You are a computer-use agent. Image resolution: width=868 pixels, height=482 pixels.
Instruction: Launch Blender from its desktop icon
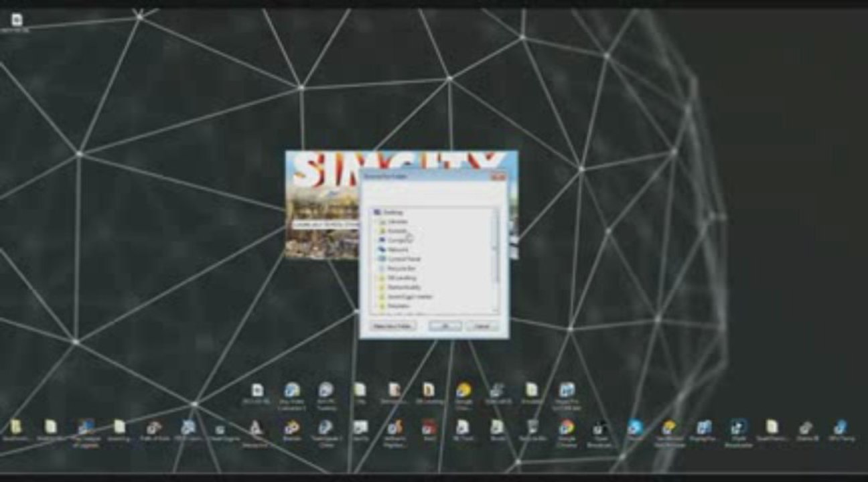[291, 430]
